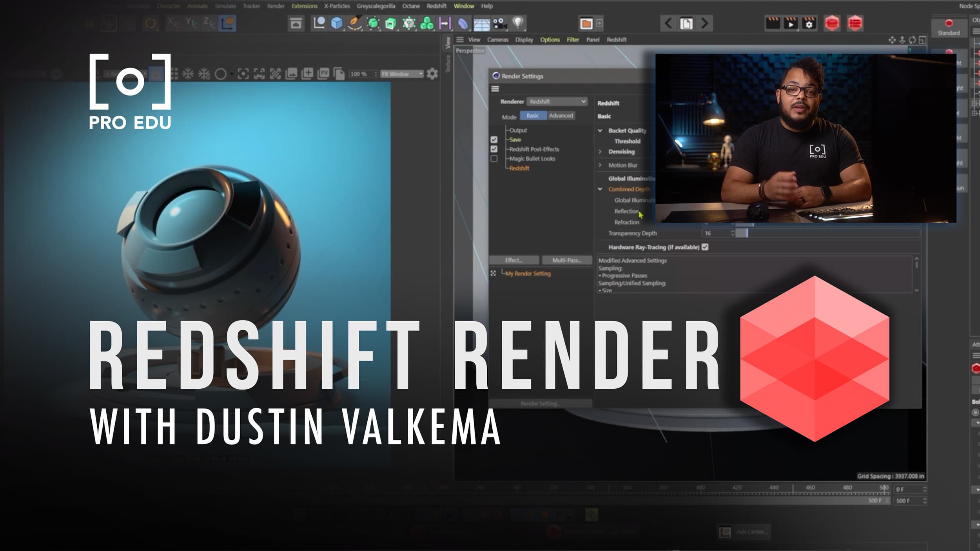The height and width of the screenshot is (551, 980).
Task: Expand the Motion Blur section
Action: point(600,165)
